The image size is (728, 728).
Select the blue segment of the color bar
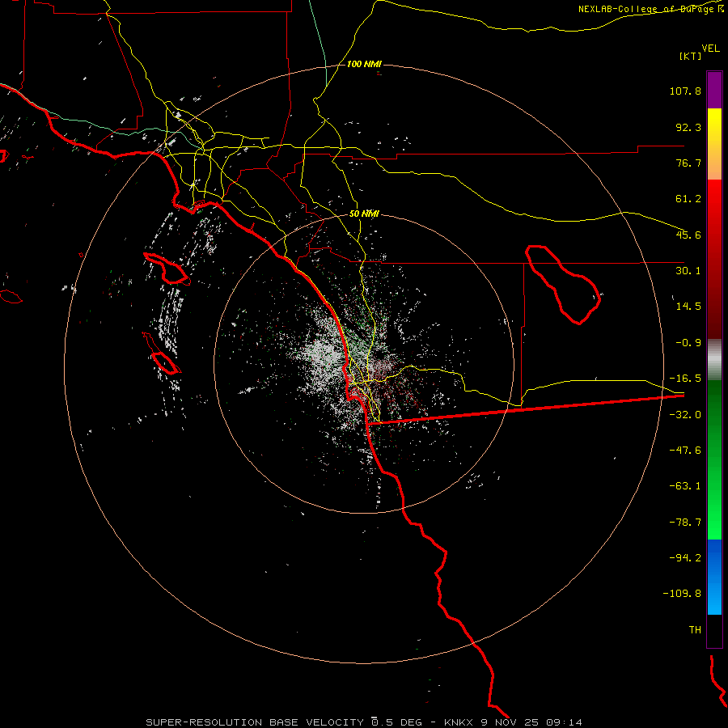pos(714,577)
